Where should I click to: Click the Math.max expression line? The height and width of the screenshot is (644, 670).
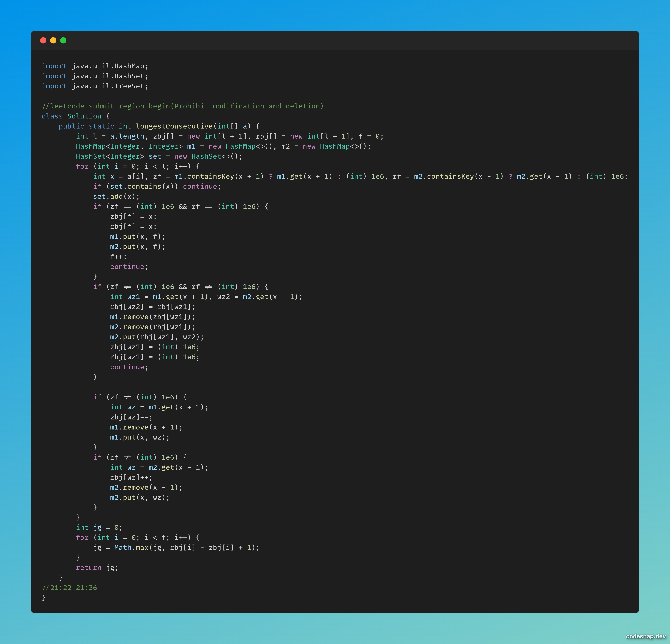click(x=176, y=548)
